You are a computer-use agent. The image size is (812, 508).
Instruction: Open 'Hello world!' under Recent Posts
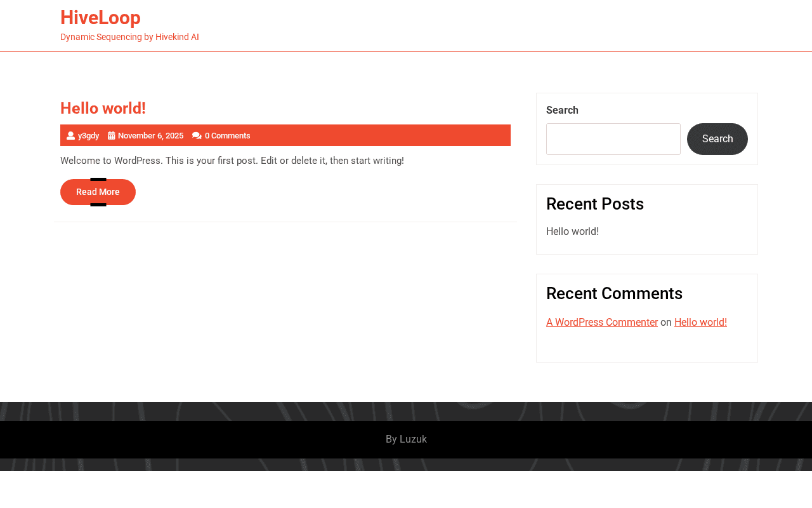(x=572, y=232)
